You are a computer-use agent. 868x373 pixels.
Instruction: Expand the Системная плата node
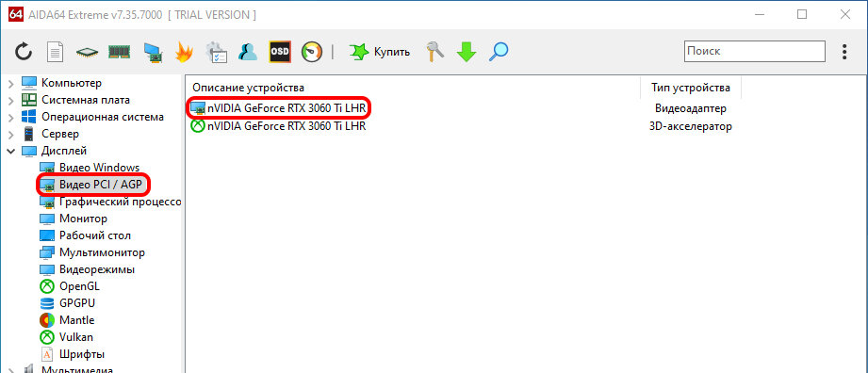(x=11, y=101)
